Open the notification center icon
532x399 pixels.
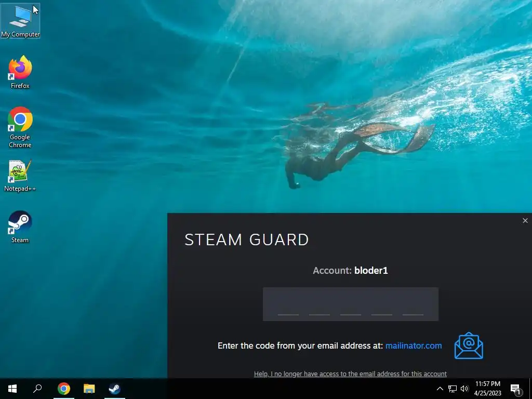point(516,389)
